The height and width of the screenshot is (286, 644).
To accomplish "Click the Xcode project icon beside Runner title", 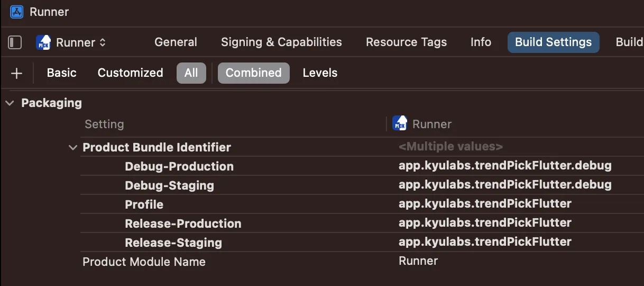I will point(17,12).
